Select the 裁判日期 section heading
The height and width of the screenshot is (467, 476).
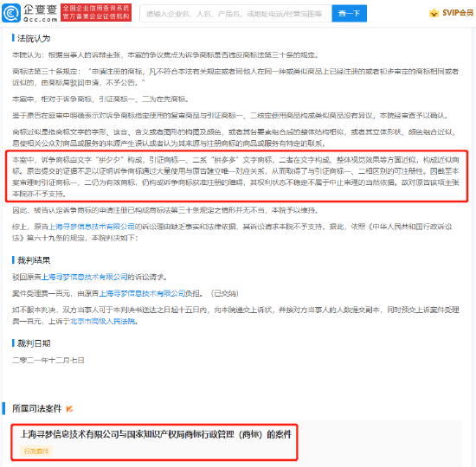[34, 343]
